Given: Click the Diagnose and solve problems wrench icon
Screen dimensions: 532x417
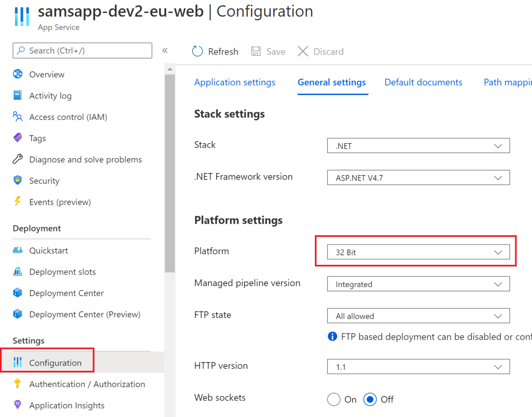Looking at the screenshot, I should (18, 159).
